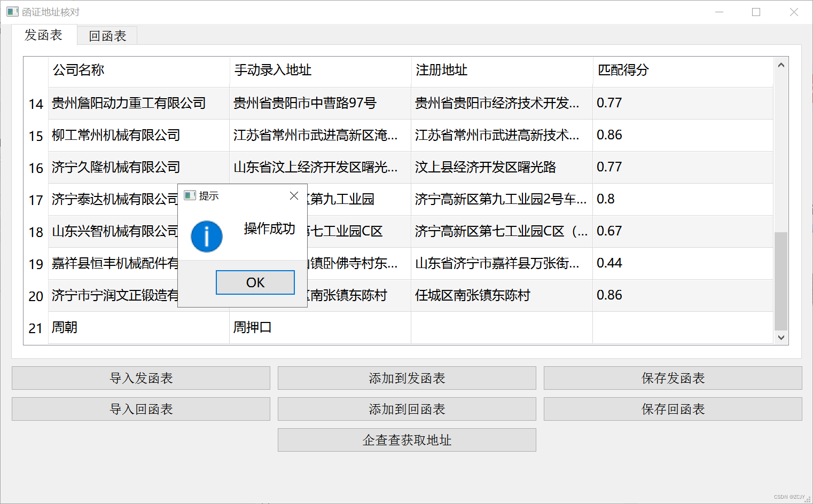Select row header 18
This screenshot has height=504, width=813.
pyautogui.click(x=36, y=232)
